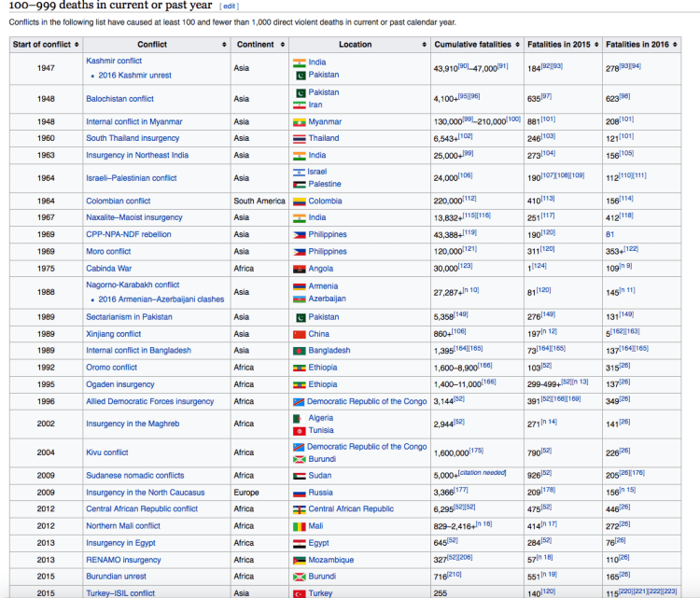The width and height of the screenshot is (700, 598).
Task: Click the Thailand flag icon
Action: [300, 138]
